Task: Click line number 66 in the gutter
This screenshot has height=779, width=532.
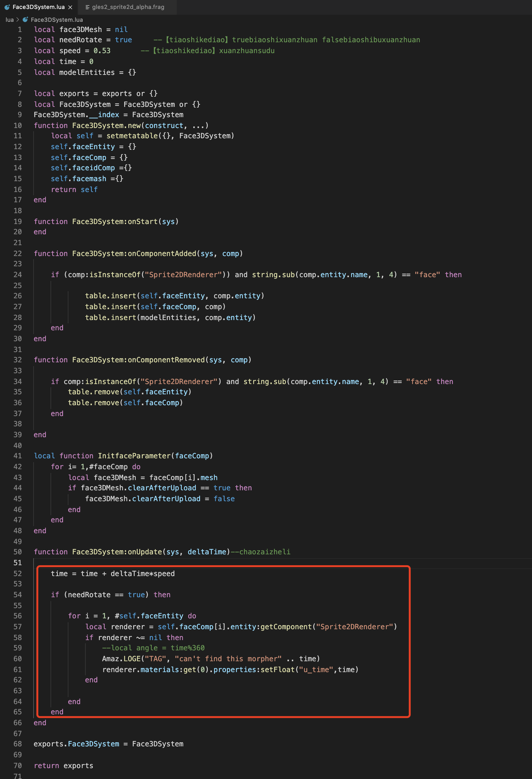Action: tap(17, 723)
